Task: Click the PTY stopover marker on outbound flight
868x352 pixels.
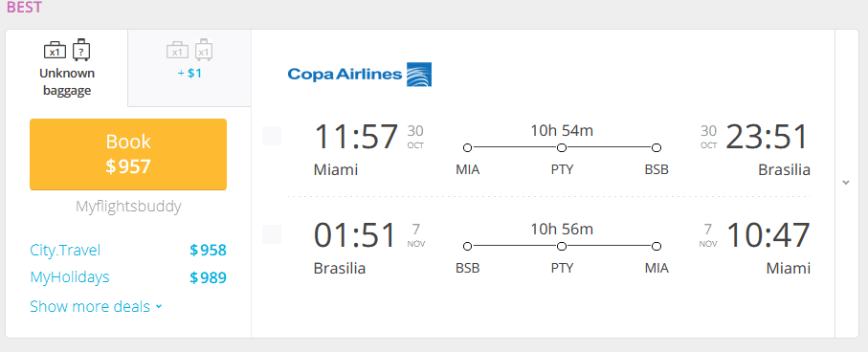Action: (562, 147)
